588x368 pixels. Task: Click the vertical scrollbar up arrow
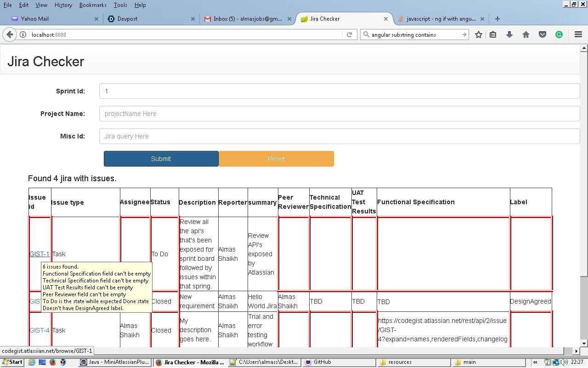point(584,48)
